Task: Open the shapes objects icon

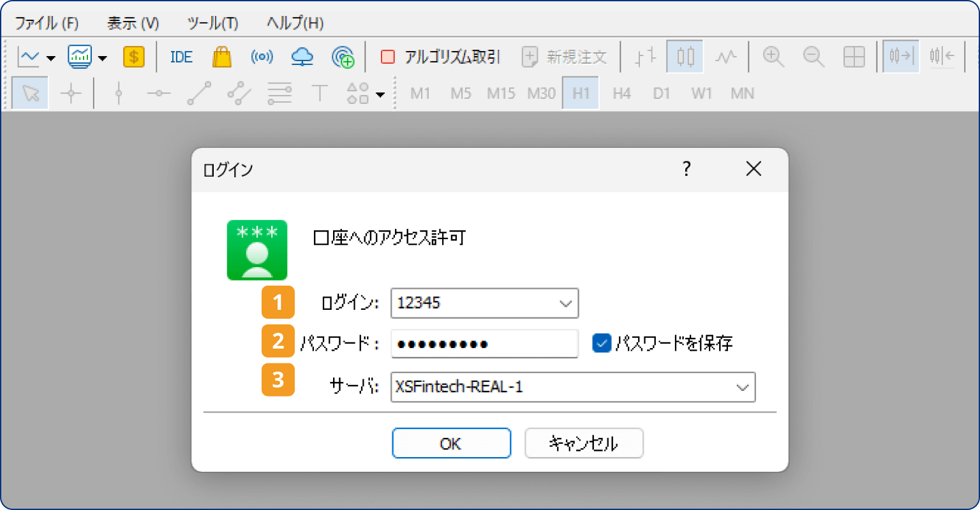Action: click(358, 94)
